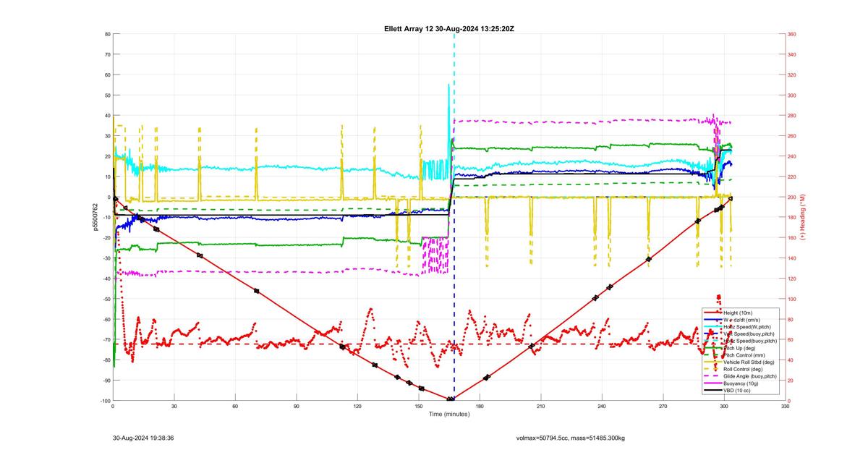Click right axis tick label "100"
Viewport: 868px width, 450px height.
(x=792, y=299)
